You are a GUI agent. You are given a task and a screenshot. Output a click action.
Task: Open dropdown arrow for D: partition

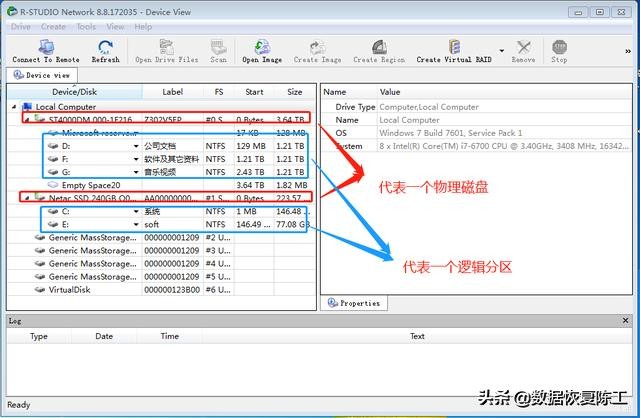pyautogui.click(x=136, y=146)
